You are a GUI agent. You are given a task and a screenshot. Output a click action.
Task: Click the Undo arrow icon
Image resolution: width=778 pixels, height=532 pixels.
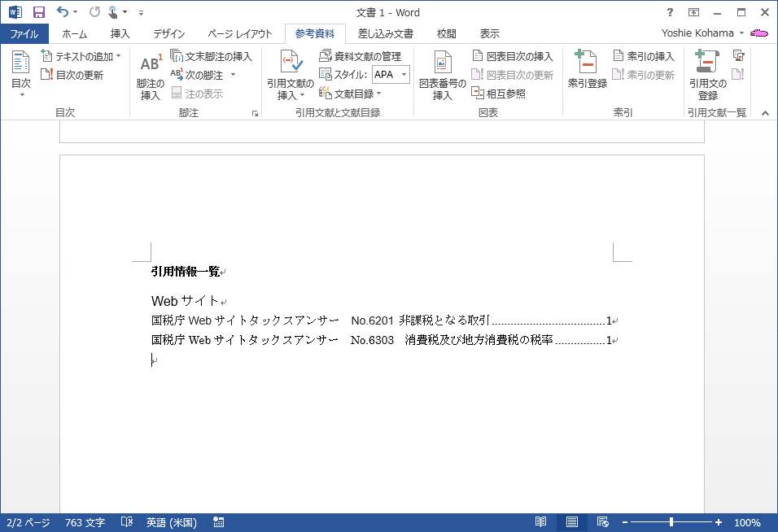tap(63, 12)
